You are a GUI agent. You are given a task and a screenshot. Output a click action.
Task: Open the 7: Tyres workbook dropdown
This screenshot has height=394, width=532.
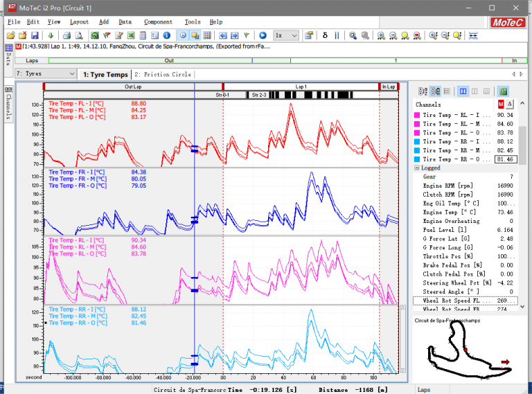(x=46, y=73)
